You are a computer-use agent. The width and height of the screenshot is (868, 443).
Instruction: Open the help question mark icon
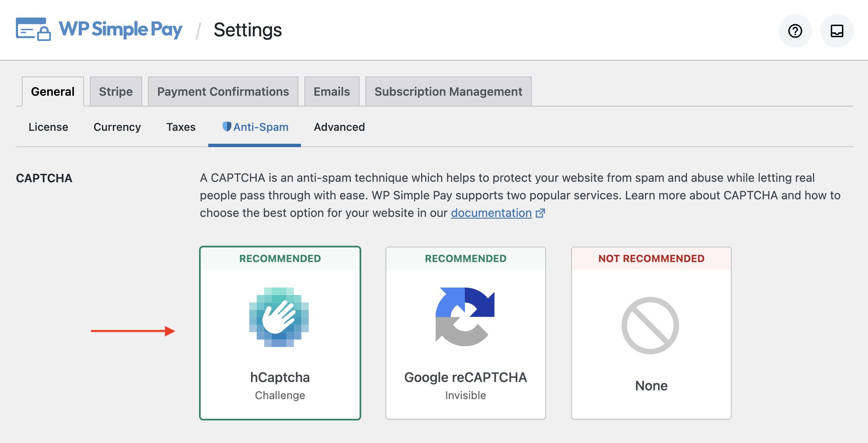tap(795, 31)
